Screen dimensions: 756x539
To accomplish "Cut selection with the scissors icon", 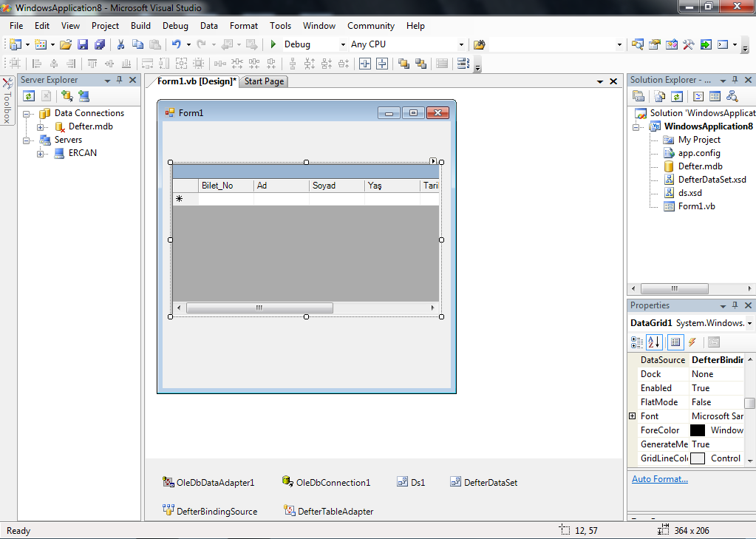I will tap(120, 44).
